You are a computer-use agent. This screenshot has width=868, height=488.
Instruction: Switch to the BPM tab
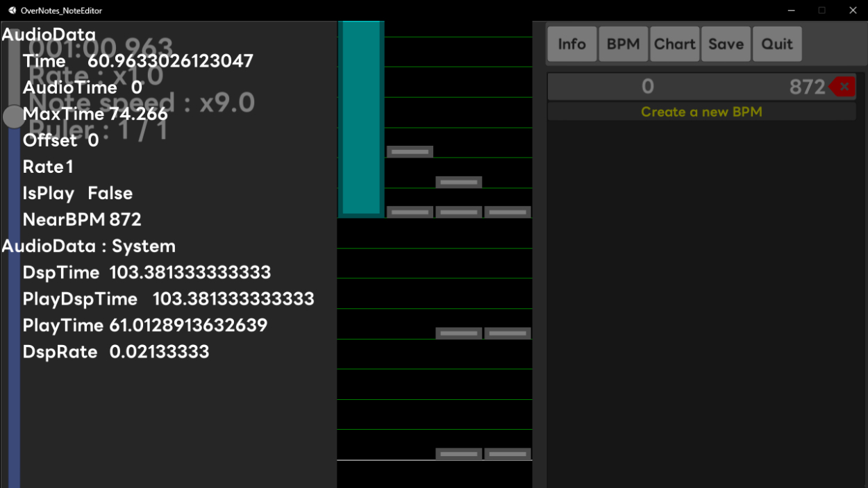tap(623, 44)
